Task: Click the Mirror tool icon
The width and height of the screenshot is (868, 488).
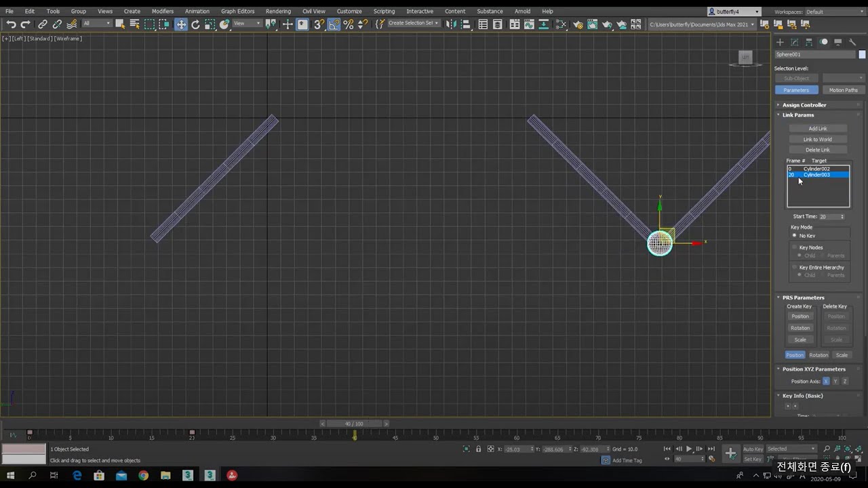Action: point(450,24)
